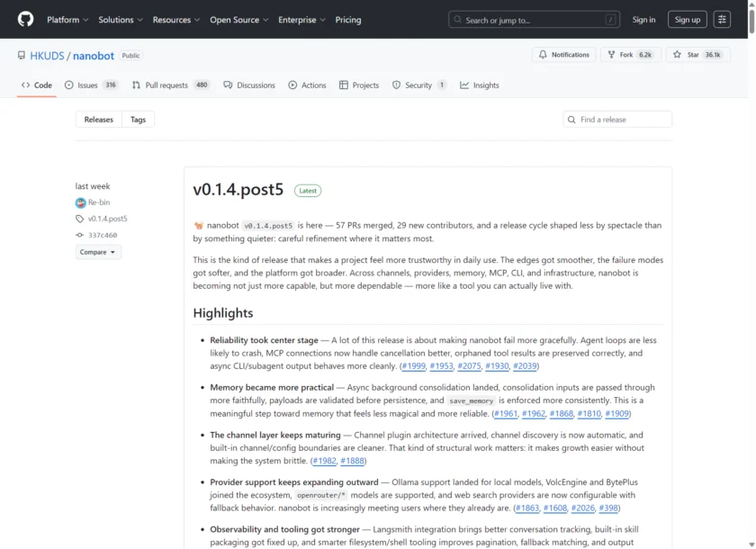Click the GitHub logo icon
This screenshot has height=549, width=756.
click(x=25, y=19)
